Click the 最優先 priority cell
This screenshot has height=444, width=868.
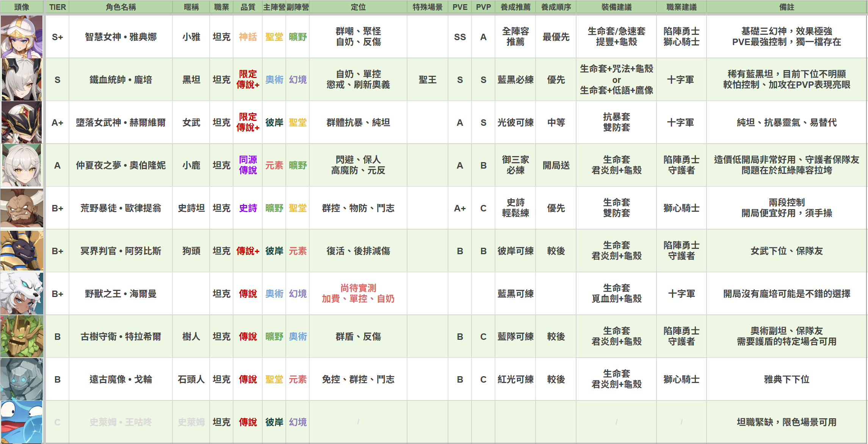pyautogui.click(x=556, y=37)
